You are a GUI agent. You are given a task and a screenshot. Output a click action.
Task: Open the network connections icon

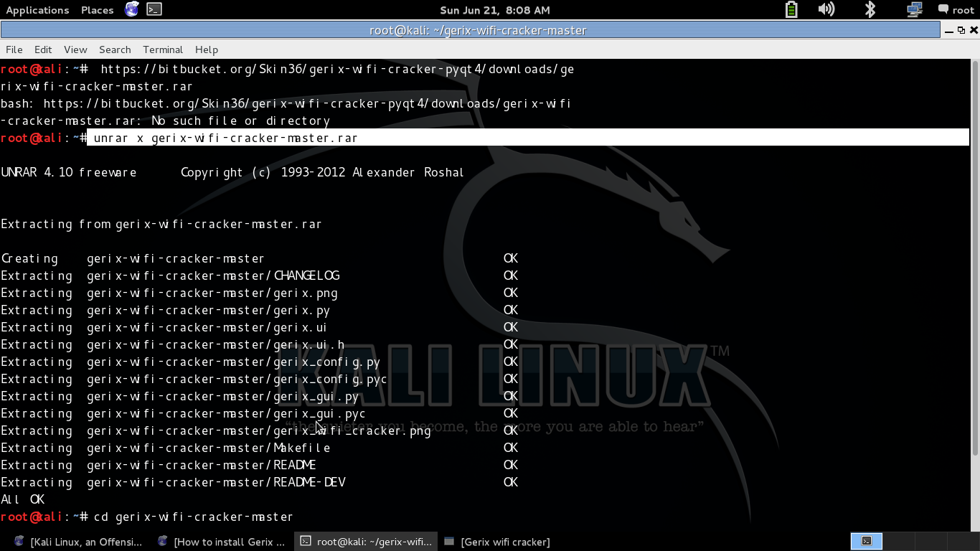[x=914, y=9]
